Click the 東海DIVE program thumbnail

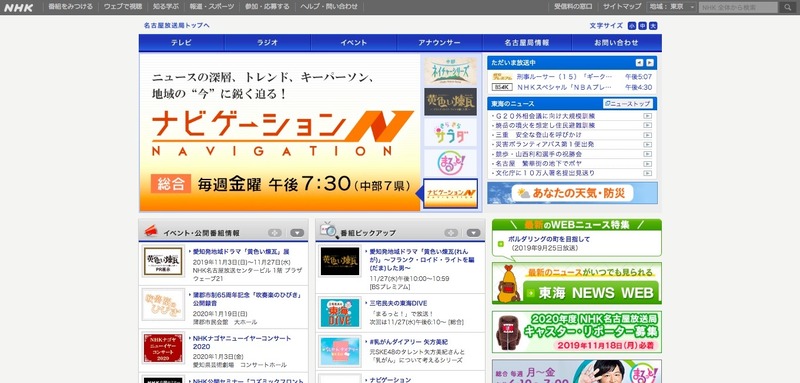point(340,313)
